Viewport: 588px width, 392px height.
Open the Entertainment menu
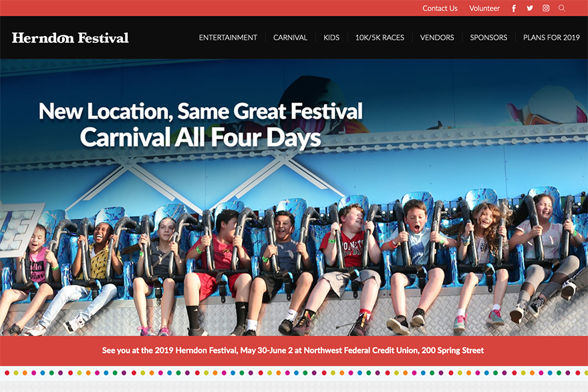[228, 37]
